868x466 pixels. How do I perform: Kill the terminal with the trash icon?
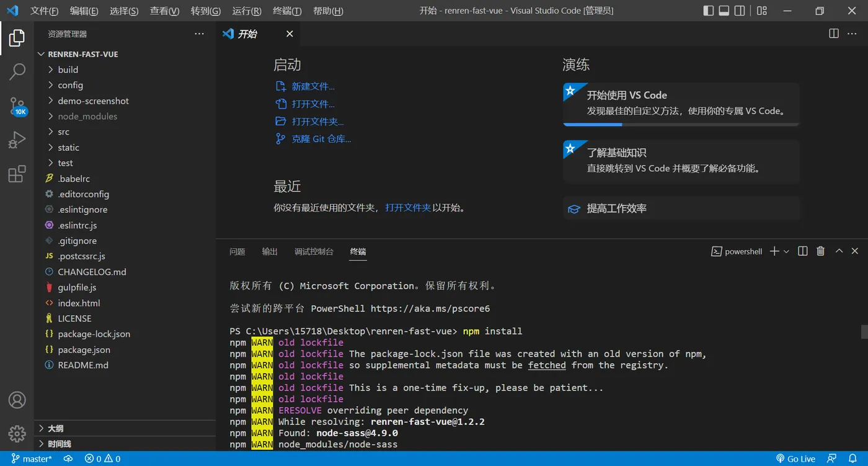(x=821, y=251)
